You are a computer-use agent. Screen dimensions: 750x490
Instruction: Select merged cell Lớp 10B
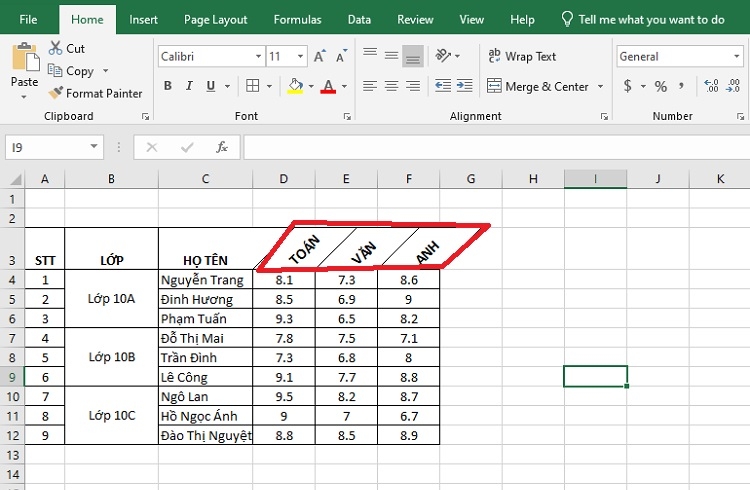point(111,357)
